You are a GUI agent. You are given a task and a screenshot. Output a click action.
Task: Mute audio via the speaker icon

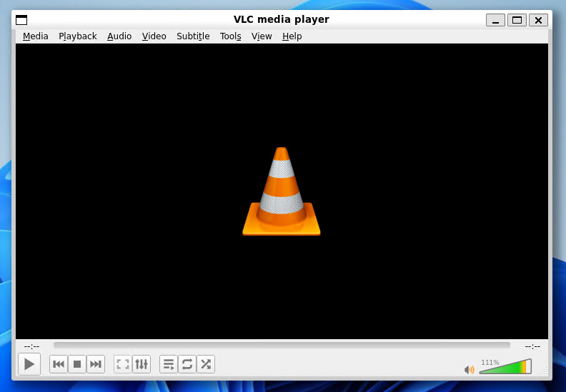click(470, 369)
